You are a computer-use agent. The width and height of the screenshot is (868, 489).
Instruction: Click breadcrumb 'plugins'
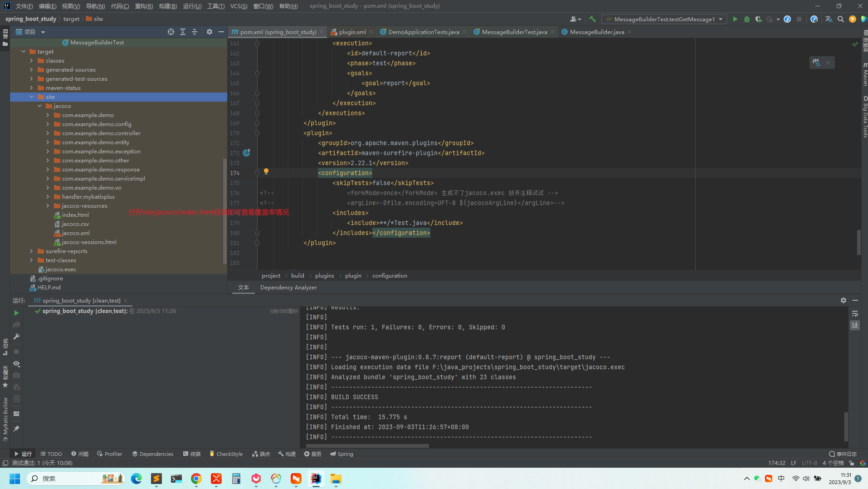324,276
